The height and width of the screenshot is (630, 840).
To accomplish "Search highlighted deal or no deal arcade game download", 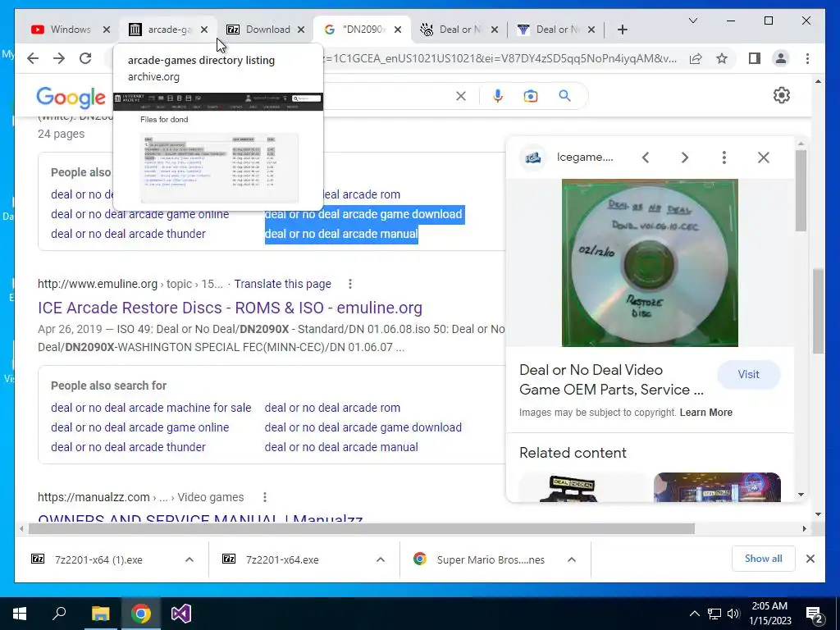I will 363,214.
